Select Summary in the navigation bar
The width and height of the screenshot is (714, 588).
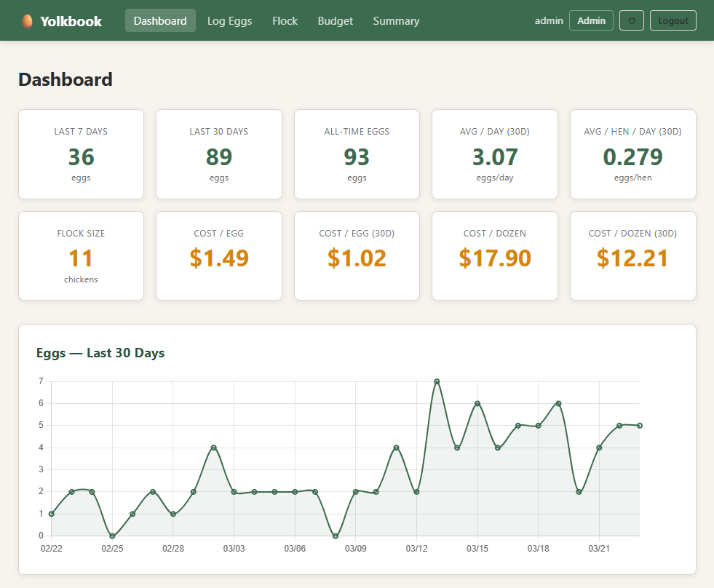396,21
